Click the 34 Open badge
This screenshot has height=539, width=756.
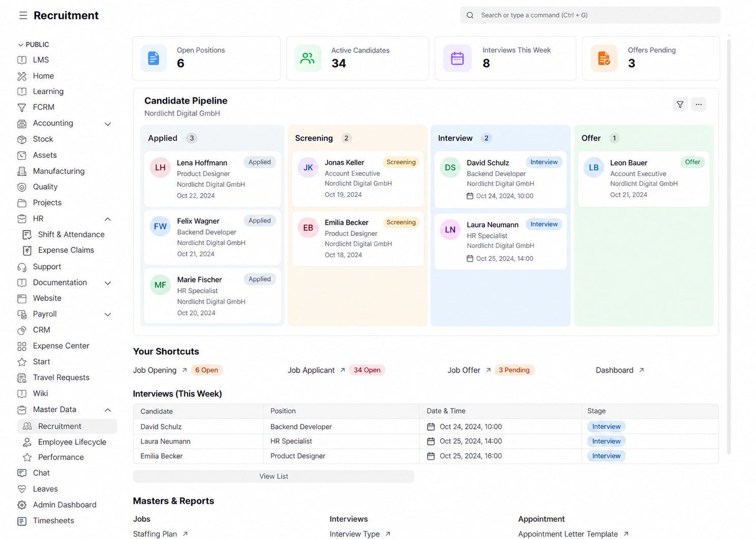[367, 370]
